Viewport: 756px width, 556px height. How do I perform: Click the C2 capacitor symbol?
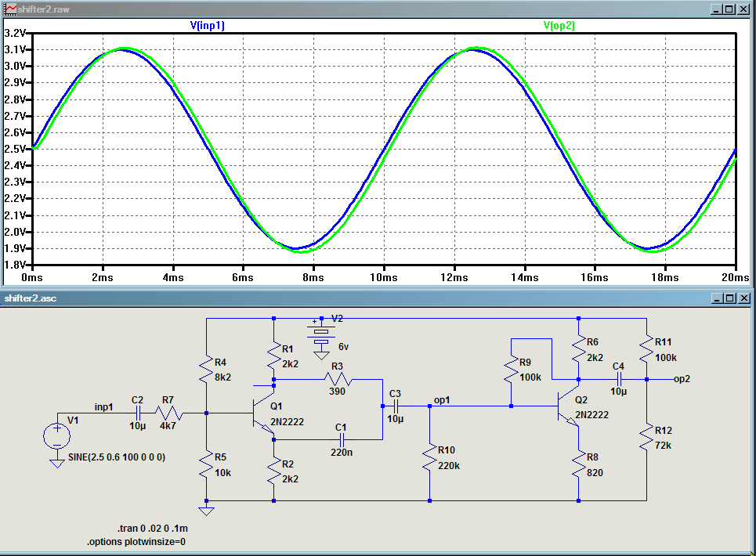pos(138,413)
